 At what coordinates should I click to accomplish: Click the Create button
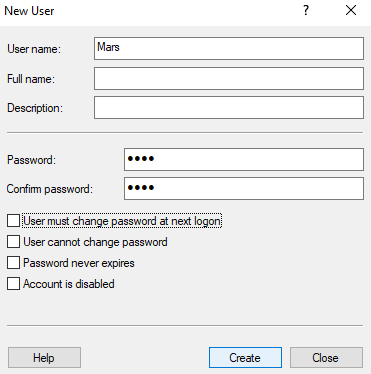[245, 358]
